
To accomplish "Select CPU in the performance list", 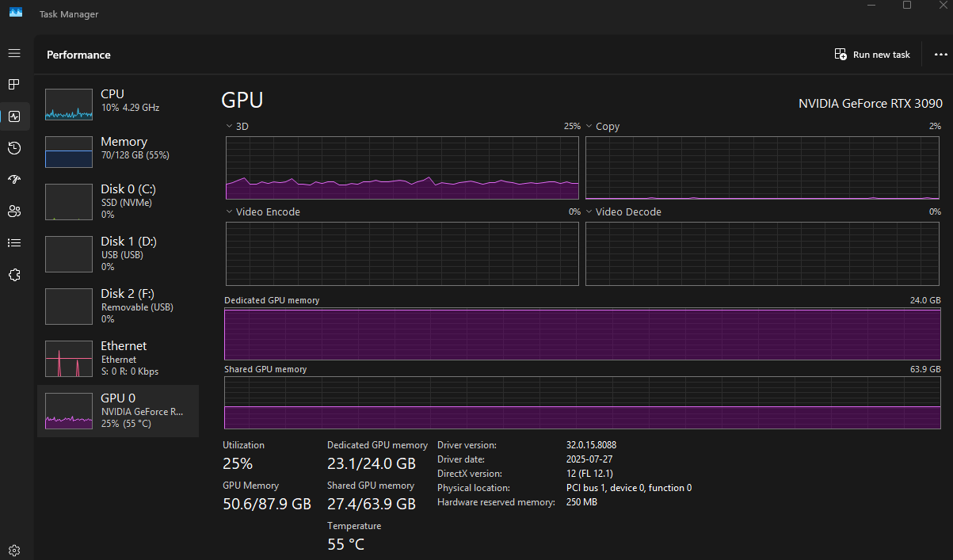I will point(117,103).
